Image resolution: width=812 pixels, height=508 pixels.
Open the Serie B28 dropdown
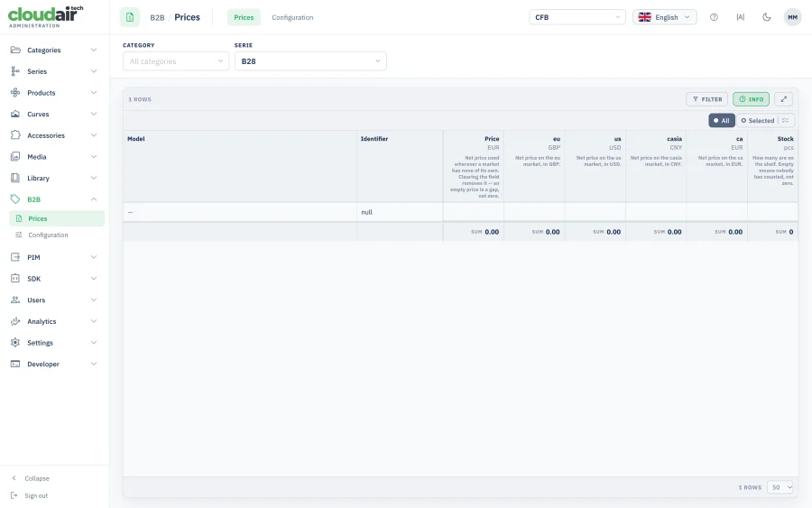(x=310, y=61)
